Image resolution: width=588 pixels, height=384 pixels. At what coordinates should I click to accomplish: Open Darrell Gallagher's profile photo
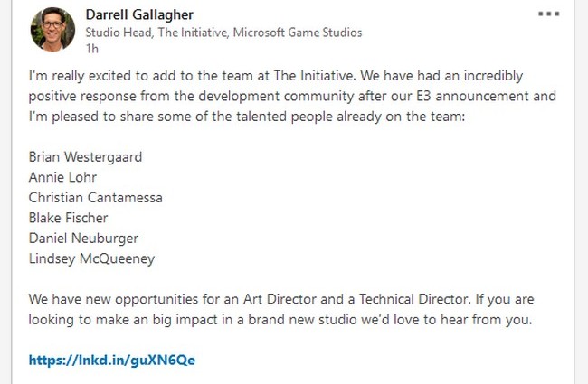click(52, 29)
